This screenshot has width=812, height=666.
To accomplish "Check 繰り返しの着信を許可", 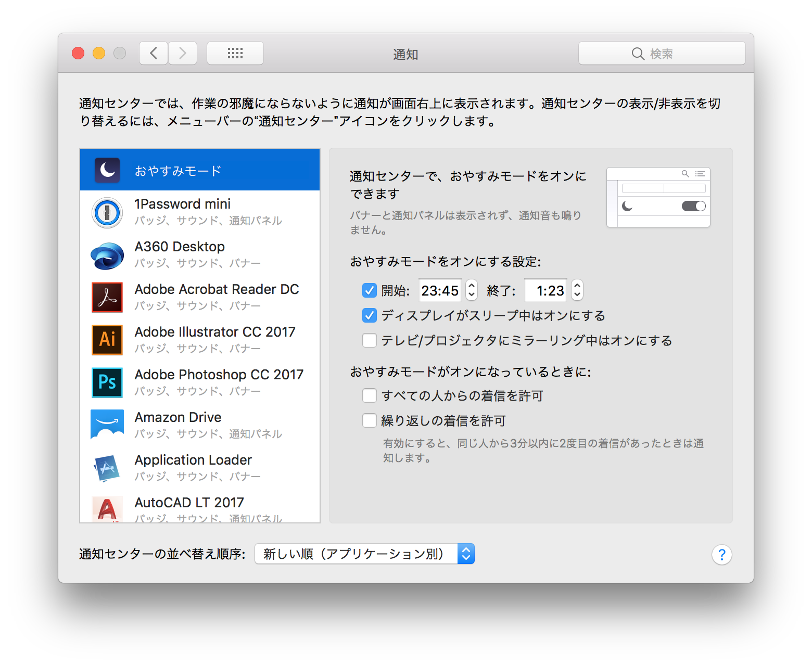I will [x=370, y=420].
